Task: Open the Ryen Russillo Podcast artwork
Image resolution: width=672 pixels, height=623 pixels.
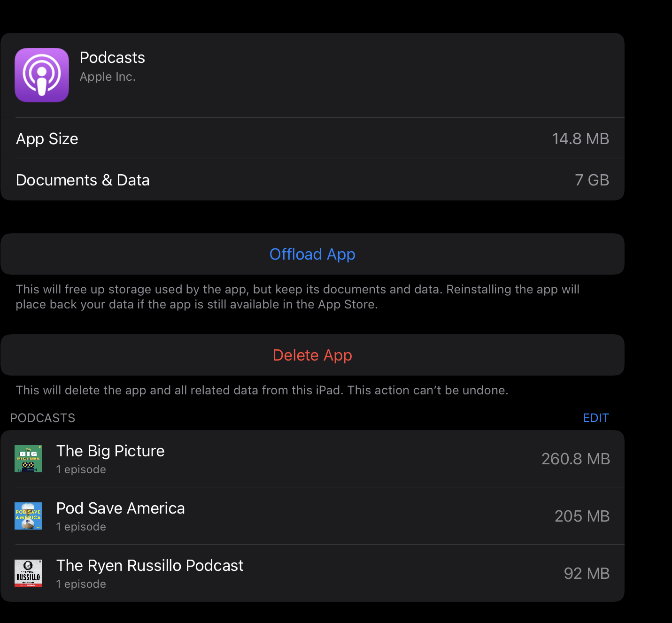Action: click(28, 573)
